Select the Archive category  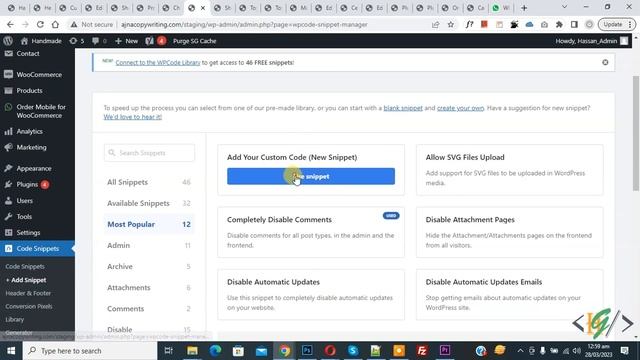tap(149, 267)
